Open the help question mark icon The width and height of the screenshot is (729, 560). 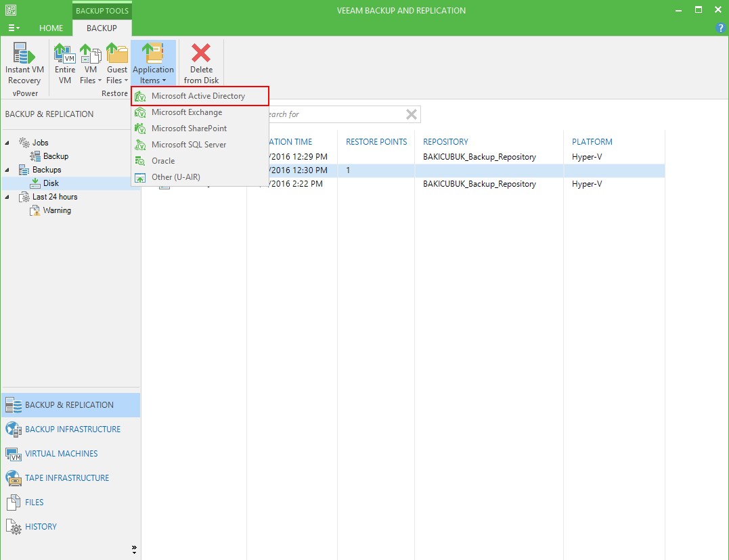(720, 28)
